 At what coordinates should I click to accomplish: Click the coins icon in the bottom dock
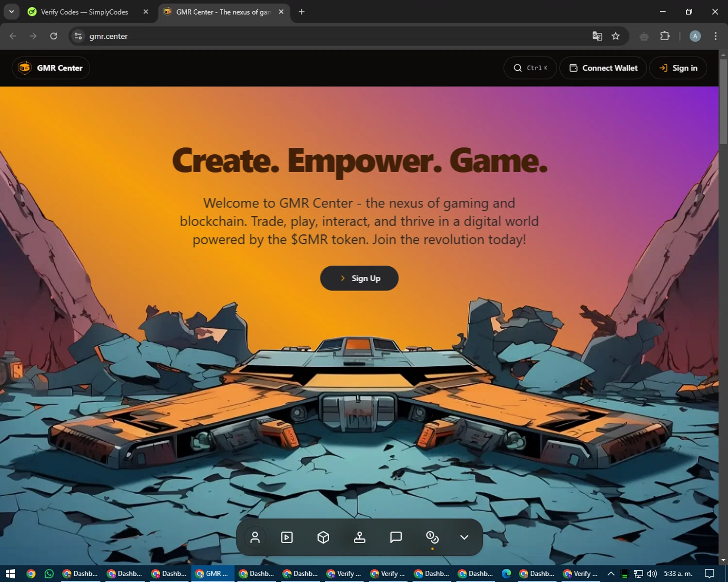coord(432,537)
